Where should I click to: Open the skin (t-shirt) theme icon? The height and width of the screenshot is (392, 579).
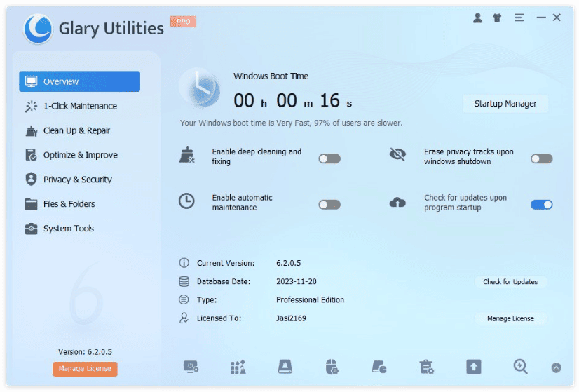[x=497, y=18]
